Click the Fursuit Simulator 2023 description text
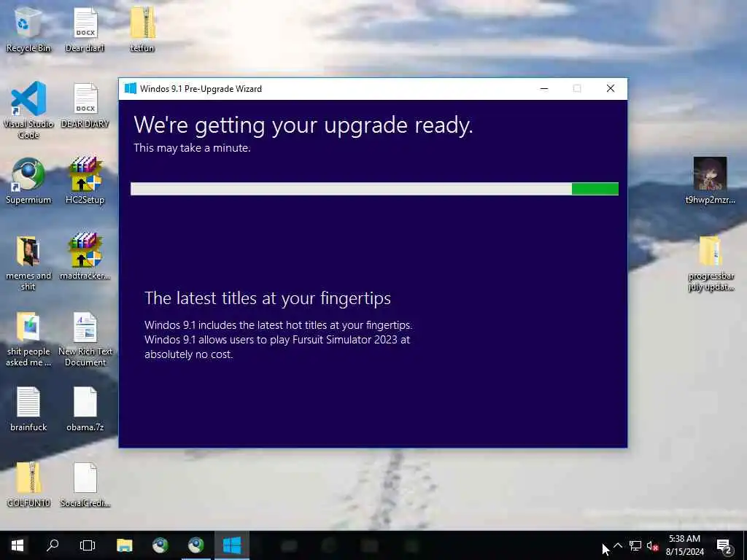The image size is (747, 560). tap(278, 340)
